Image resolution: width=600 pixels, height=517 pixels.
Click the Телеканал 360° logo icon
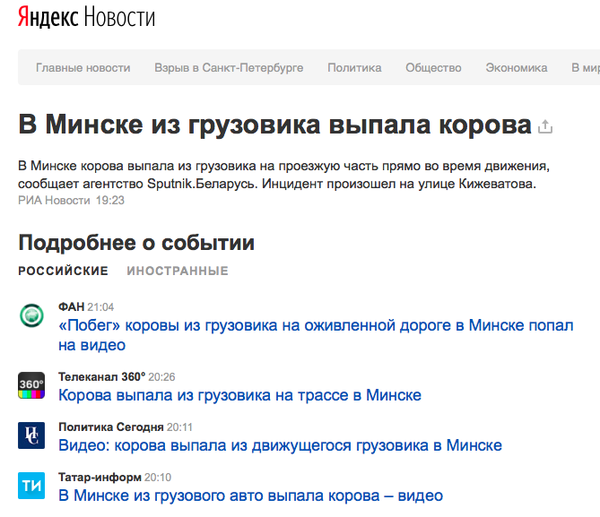tap(32, 385)
